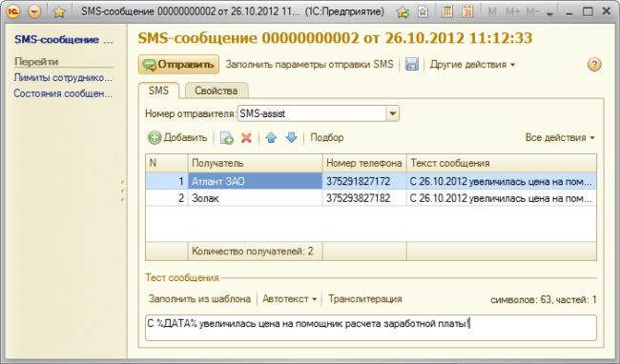The image size is (620, 364).
Task: Open the Другие действия dropdown menu
Action: pos(472,65)
